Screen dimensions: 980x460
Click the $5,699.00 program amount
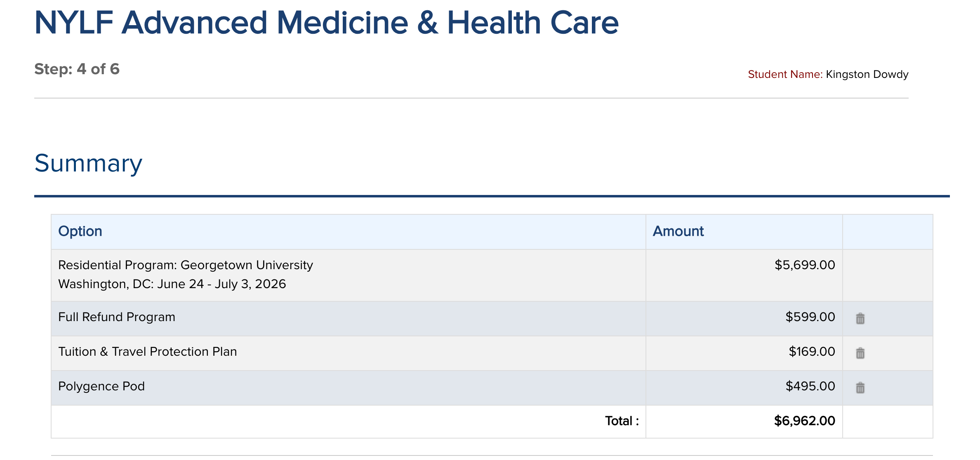(805, 265)
